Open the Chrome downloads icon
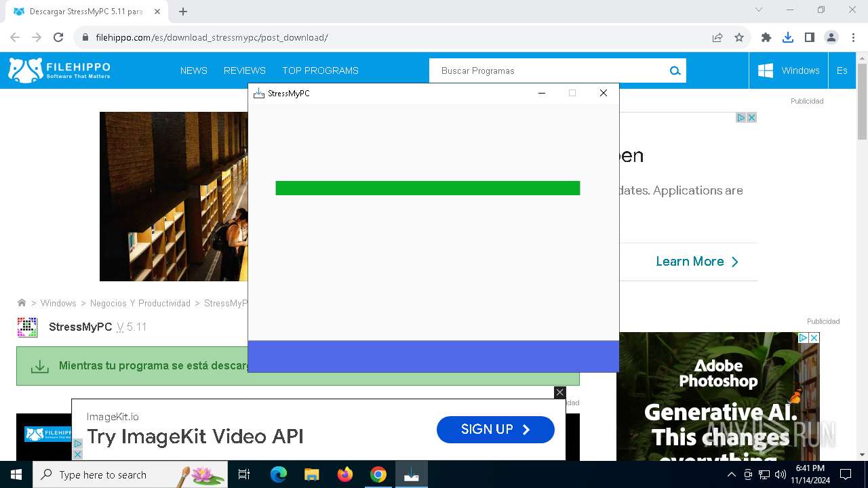This screenshot has height=488, width=868. [x=788, y=37]
